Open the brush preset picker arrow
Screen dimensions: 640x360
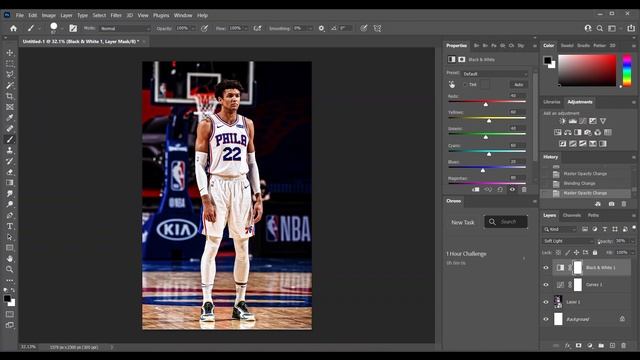pos(62,29)
